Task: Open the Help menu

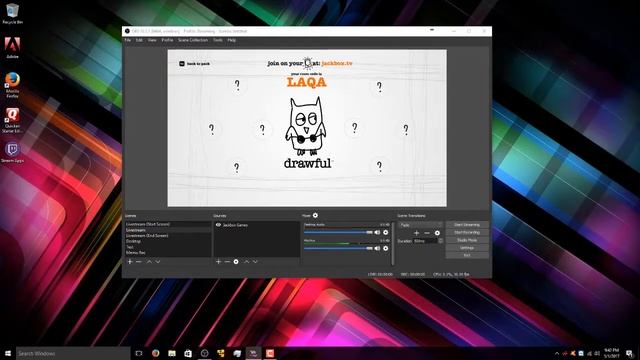Action: (x=231, y=40)
